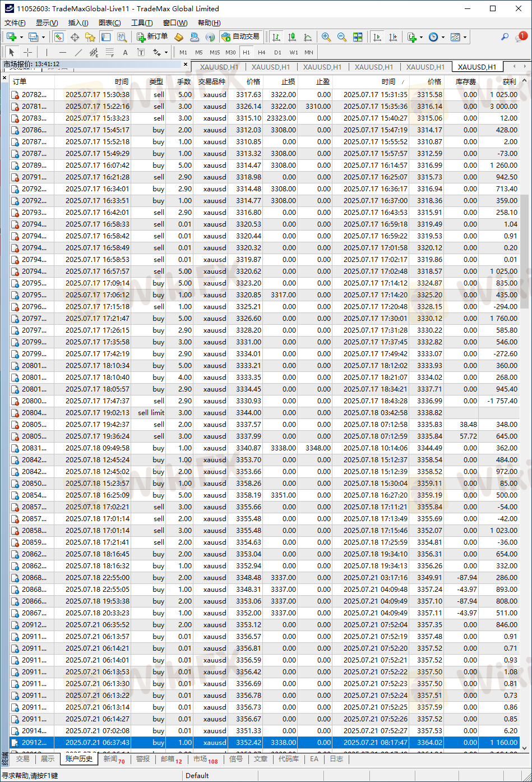The width and height of the screenshot is (532, 782).
Task: Expand the arrows objects dropdown
Action: [166, 52]
